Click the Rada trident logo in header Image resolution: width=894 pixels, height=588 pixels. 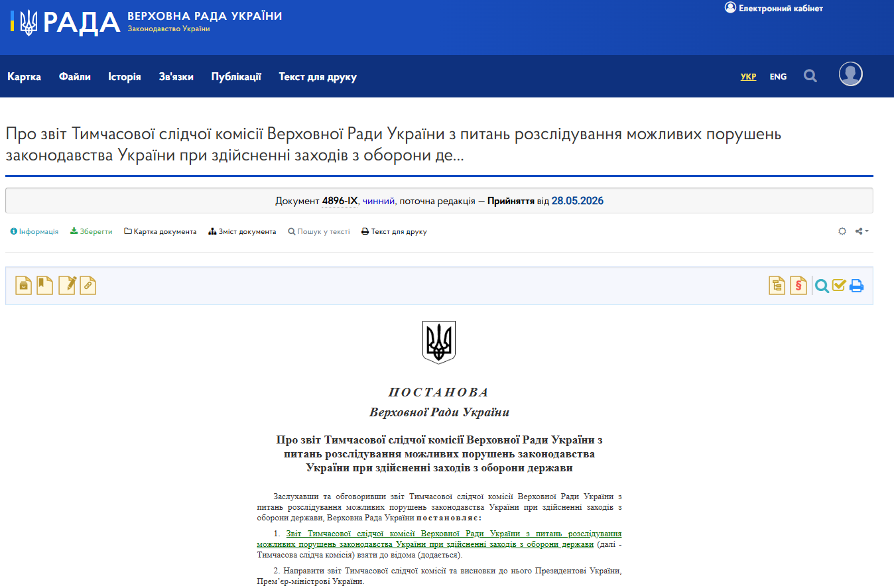coord(28,22)
